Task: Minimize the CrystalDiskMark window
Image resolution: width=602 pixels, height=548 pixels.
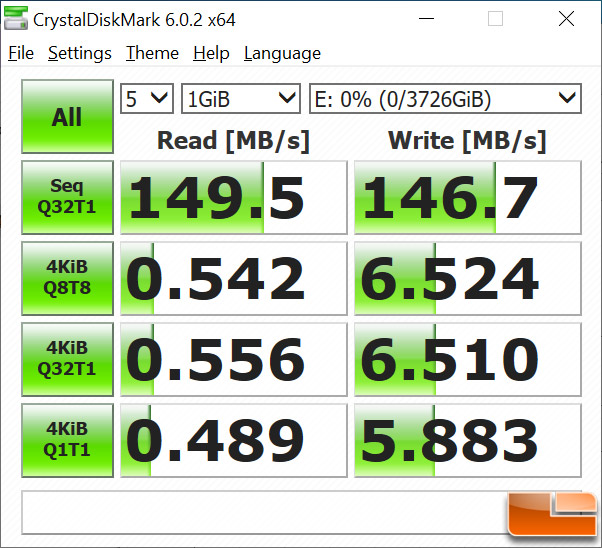Action: (x=426, y=18)
